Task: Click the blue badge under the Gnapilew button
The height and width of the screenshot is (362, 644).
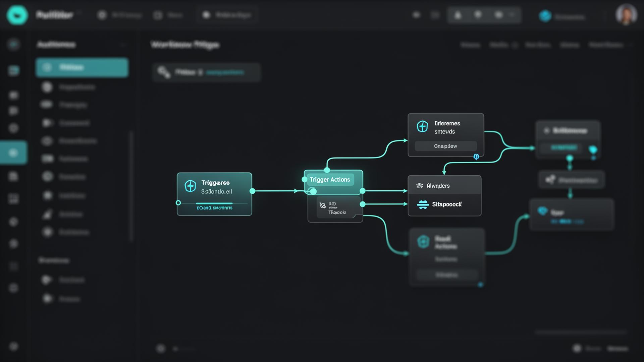Action: (x=476, y=157)
